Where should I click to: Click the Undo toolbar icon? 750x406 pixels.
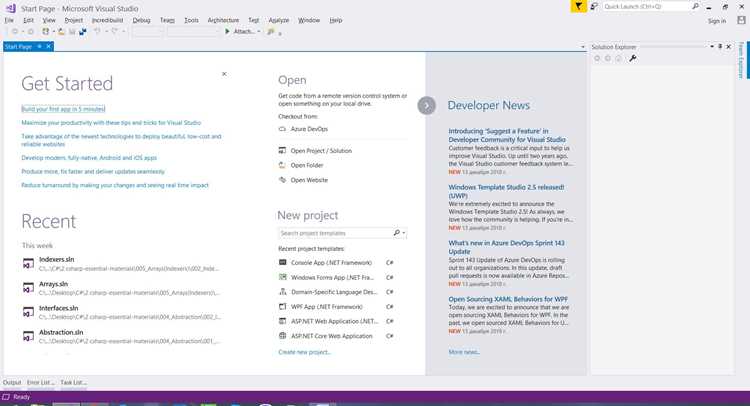click(98, 32)
